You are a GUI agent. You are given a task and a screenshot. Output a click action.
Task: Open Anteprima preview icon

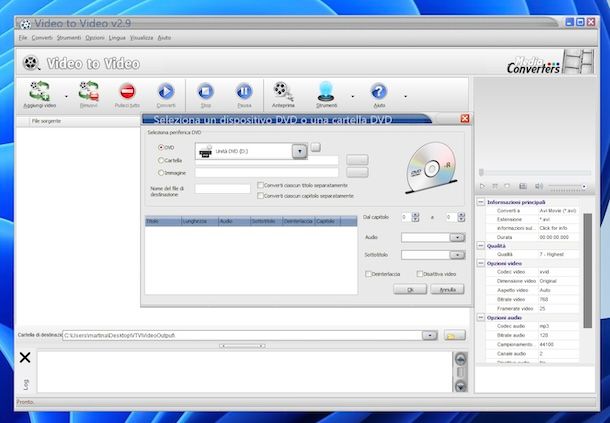coord(283,91)
